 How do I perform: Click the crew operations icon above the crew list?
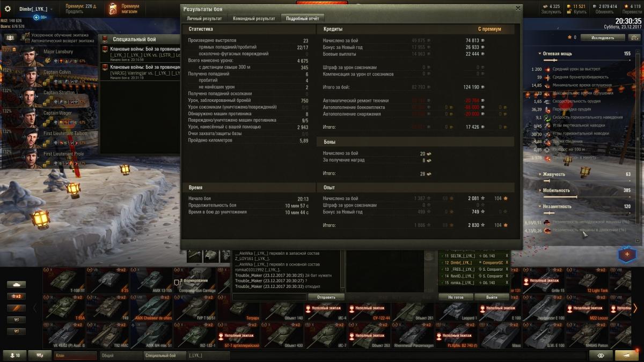pyautogui.click(x=10, y=38)
